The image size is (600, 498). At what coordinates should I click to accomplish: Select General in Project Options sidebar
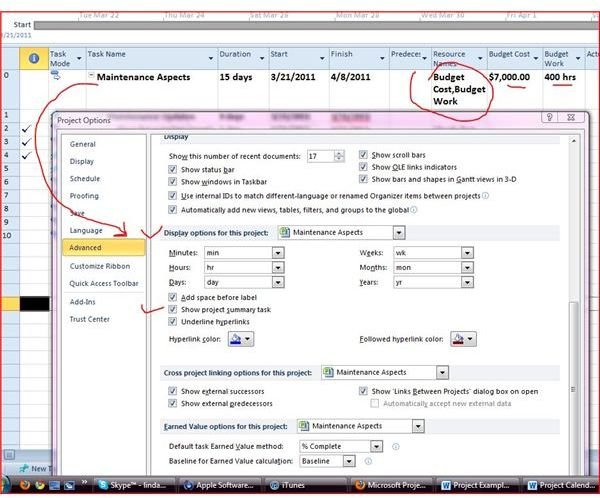83,144
